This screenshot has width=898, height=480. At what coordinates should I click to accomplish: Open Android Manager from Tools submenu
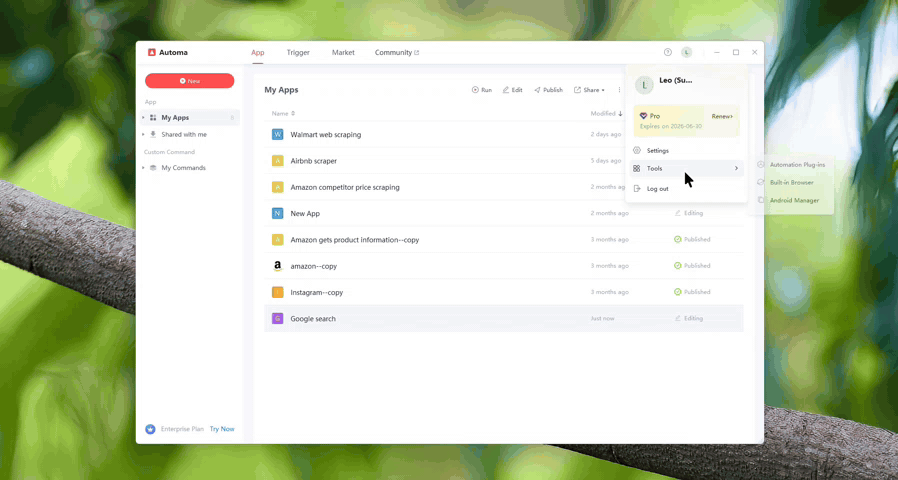click(x=792, y=200)
